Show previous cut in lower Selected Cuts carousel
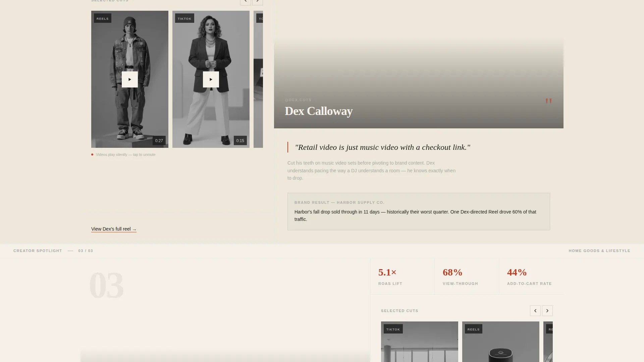The width and height of the screenshot is (644, 362). tap(535, 311)
